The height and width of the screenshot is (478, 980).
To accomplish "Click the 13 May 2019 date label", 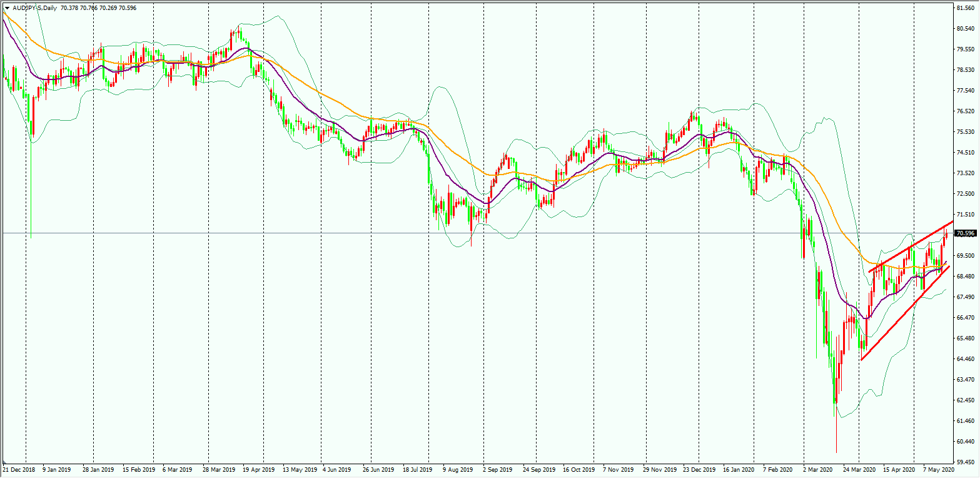I will click(299, 469).
